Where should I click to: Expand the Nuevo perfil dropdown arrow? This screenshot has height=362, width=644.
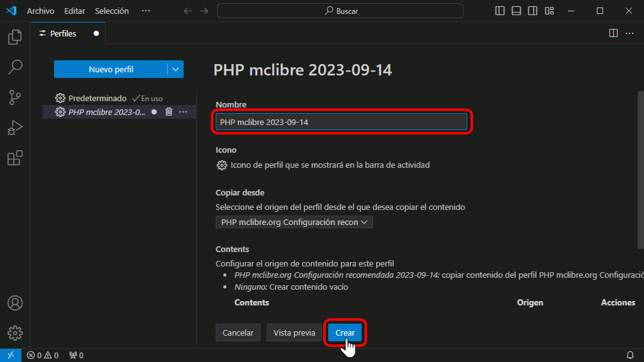tap(175, 69)
